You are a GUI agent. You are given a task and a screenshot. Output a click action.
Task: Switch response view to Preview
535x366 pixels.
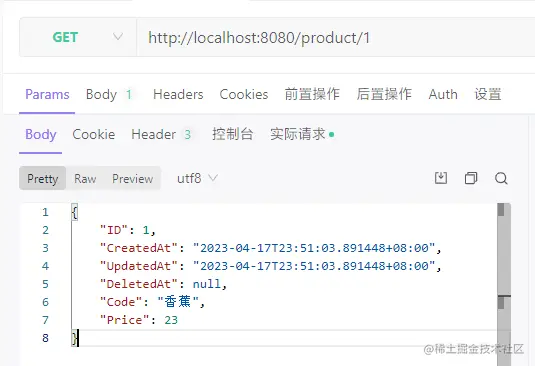tap(132, 179)
